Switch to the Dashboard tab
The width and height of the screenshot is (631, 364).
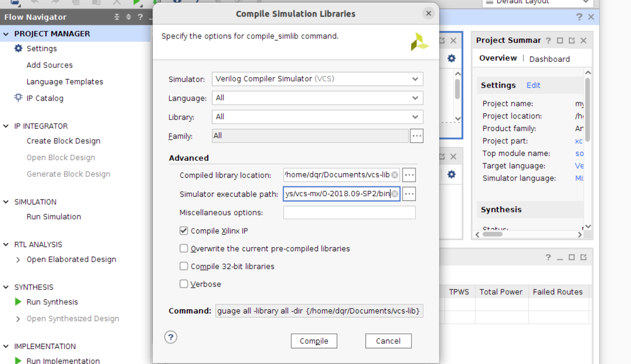549,59
